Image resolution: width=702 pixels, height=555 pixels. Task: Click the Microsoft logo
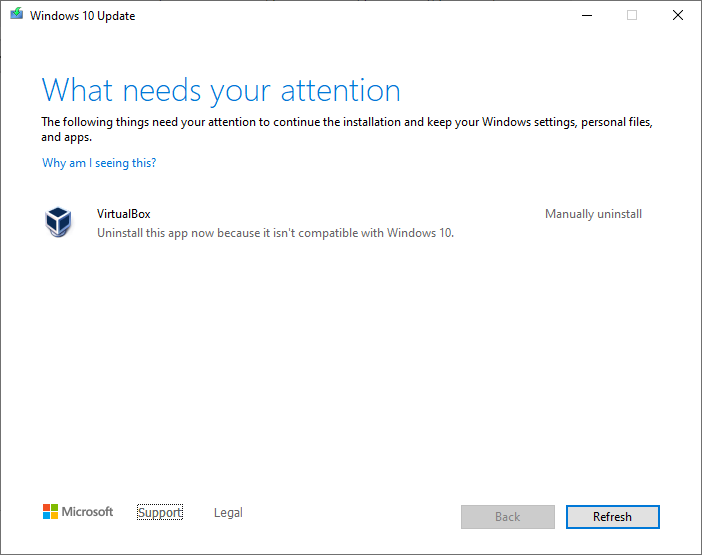point(78,512)
